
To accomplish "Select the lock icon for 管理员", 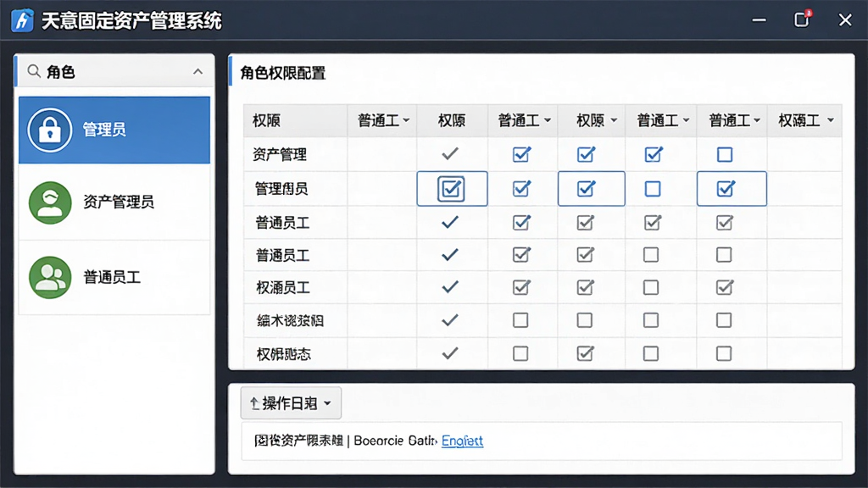I will pos(50,130).
